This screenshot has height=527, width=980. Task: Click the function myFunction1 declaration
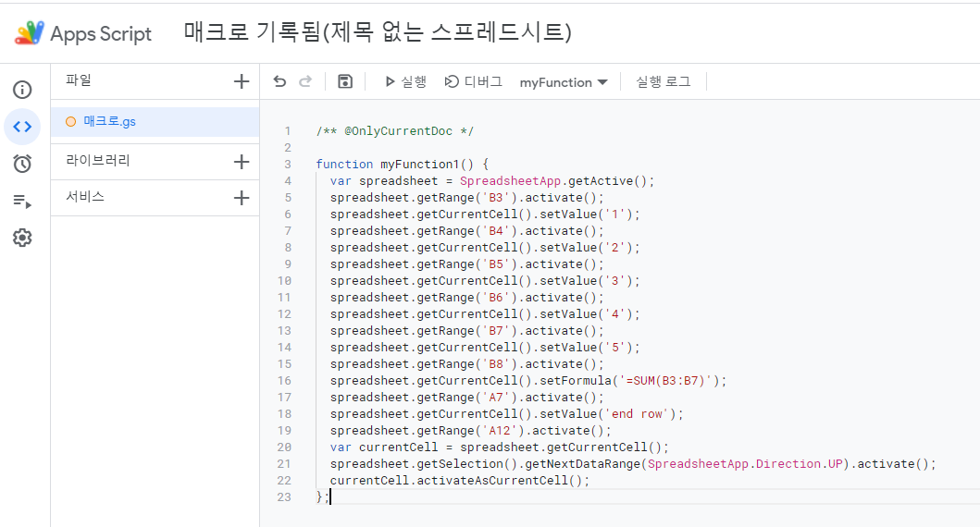click(x=402, y=165)
